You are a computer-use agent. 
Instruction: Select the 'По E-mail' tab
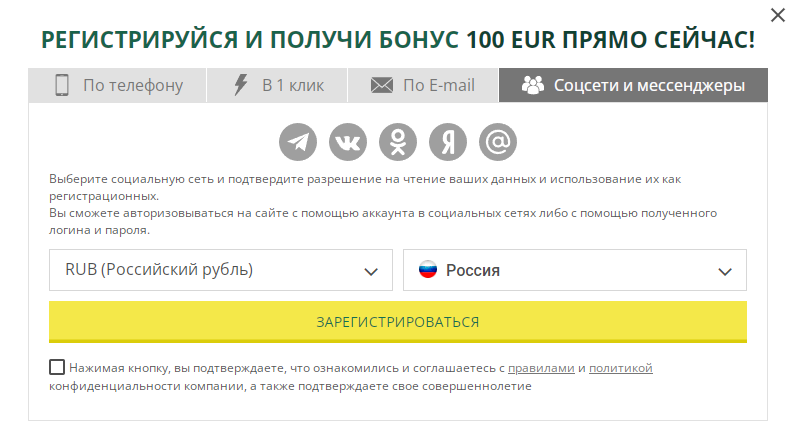[x=423, y=85]
